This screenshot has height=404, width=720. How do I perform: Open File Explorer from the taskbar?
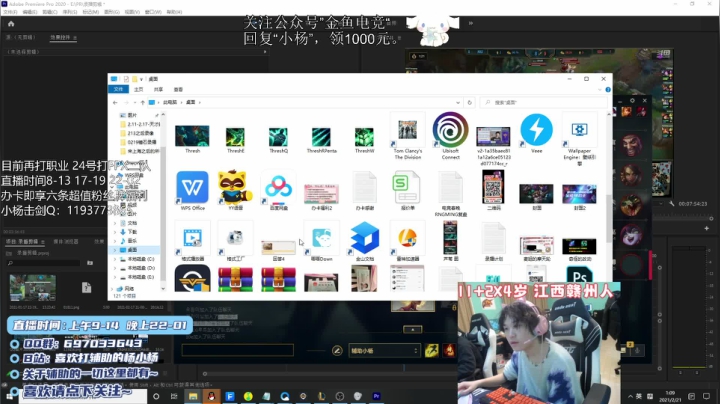pos(193,396)
